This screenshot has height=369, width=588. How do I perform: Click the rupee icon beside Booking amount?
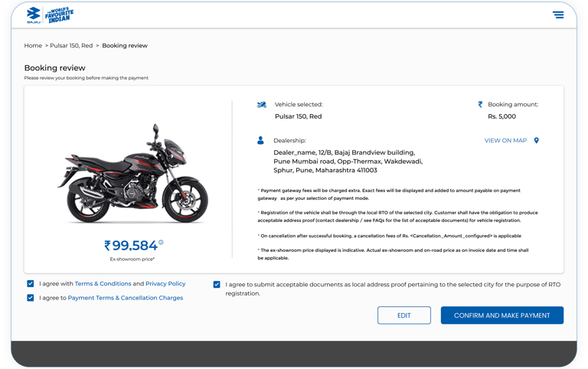[x=480, y=104]
